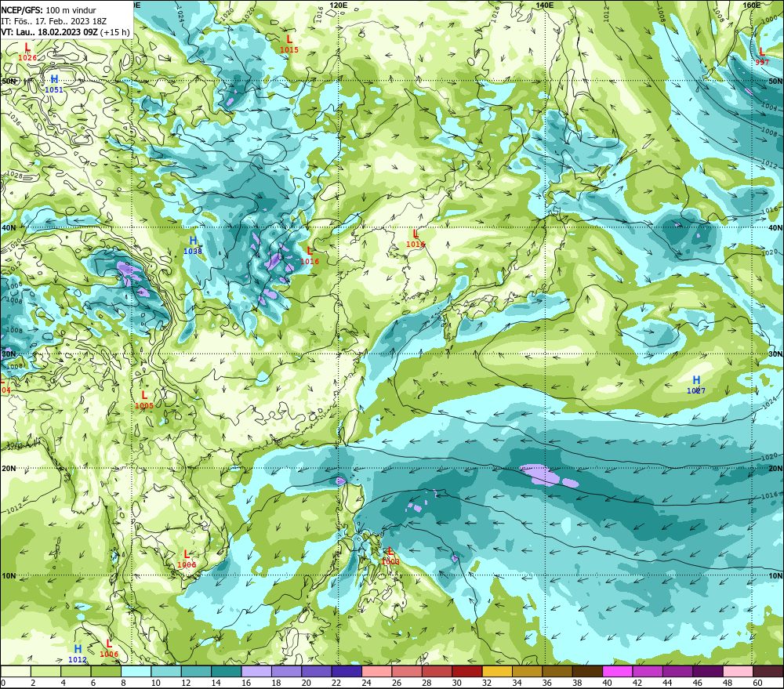
Task: Click the 160E longitude label
Action: click(752, 5)
